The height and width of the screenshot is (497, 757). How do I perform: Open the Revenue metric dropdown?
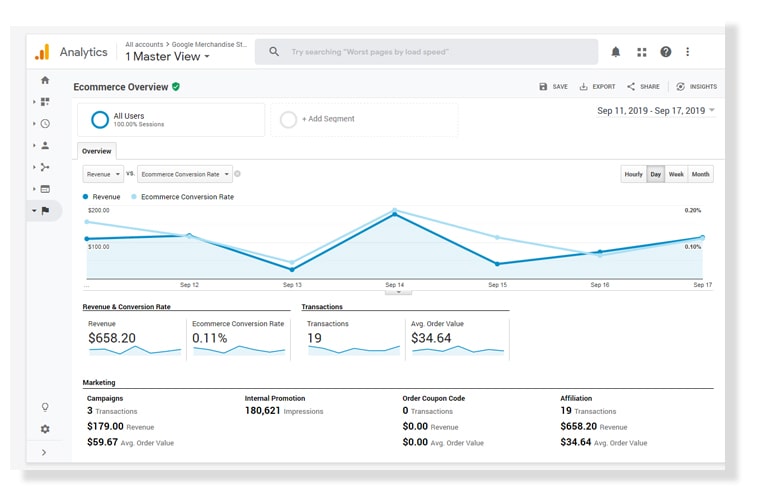click(x=103, y=174)
